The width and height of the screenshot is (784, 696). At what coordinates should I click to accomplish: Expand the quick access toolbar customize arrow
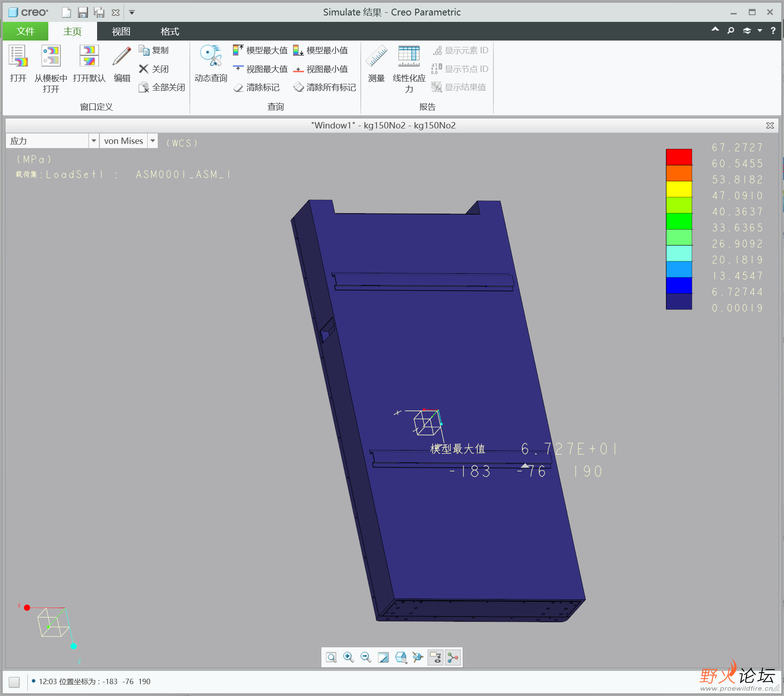132,12
